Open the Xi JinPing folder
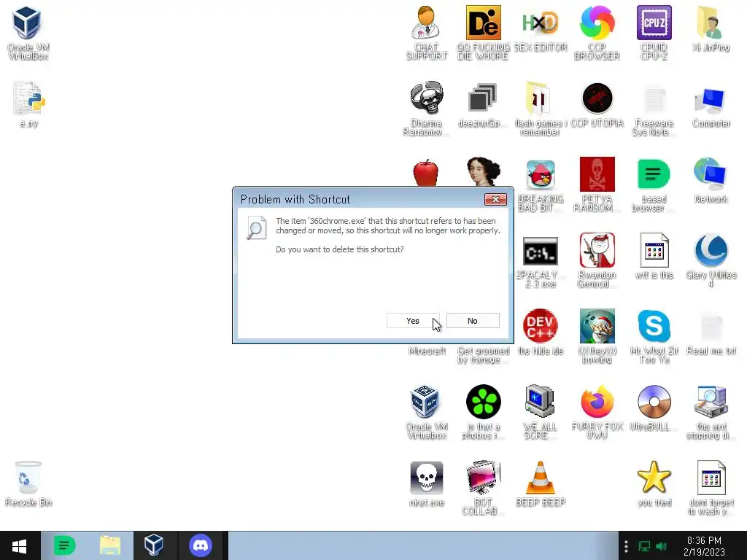This screenshot has height=560, width=747. pyautogui.click(x=711, y=28)
